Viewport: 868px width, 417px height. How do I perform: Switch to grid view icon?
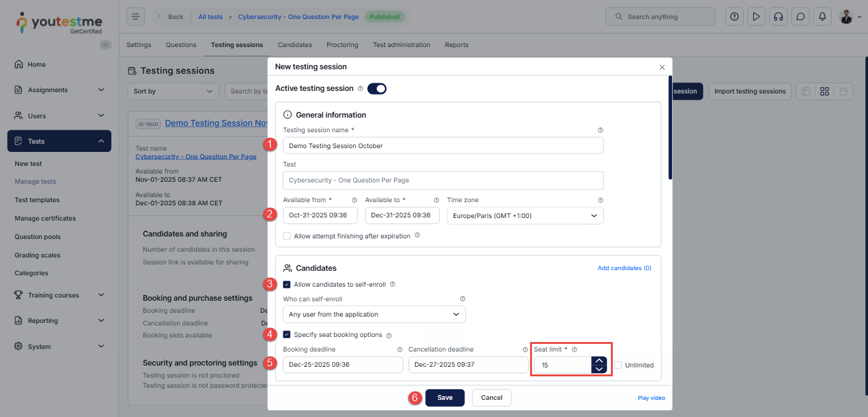pyautogui.click(x=824, y=92)
